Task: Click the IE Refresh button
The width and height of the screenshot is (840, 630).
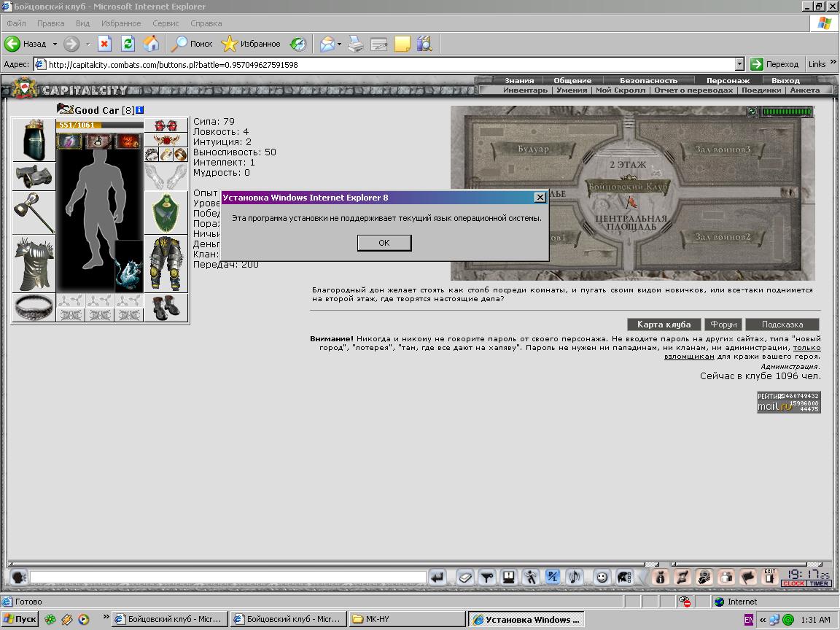Action: pyautogui.click(x=128, y=44)
